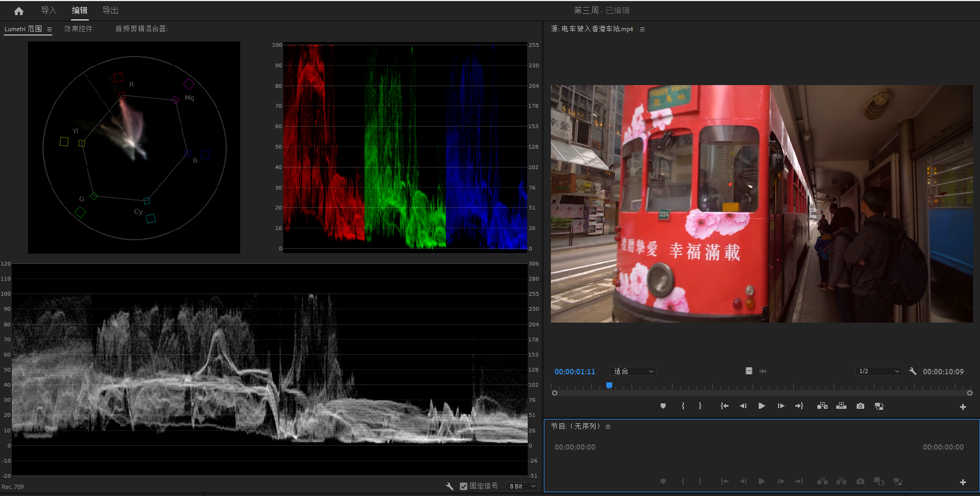The height and width of the screenshot is (496, 980).
Task: Open the 适合 zoom level dropdown
Action: tap(633, 371)
